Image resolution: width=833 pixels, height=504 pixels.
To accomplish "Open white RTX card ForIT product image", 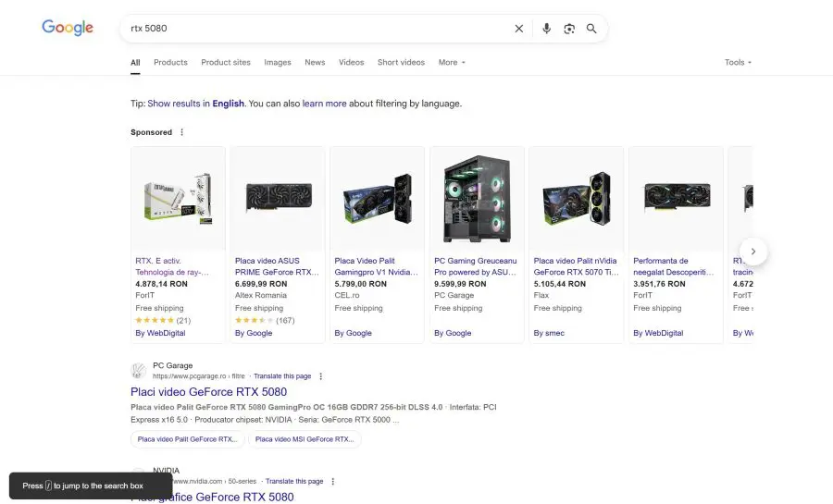I will (x=178, y=199).
